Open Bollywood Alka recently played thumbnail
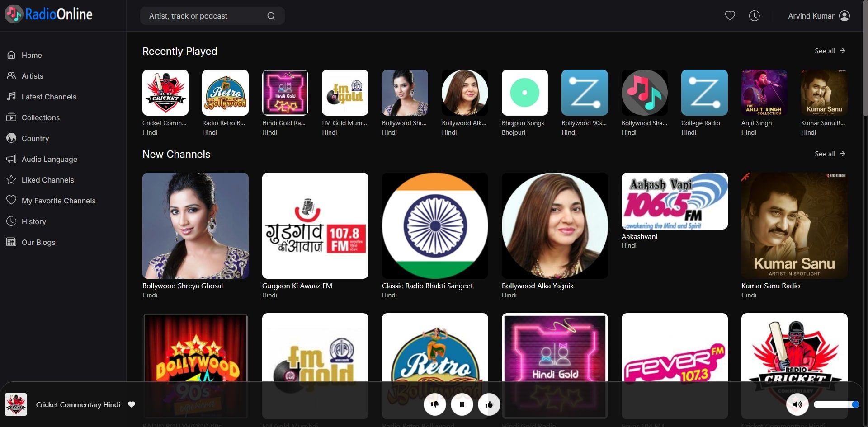The image size is (868, 427). [465, 93]
